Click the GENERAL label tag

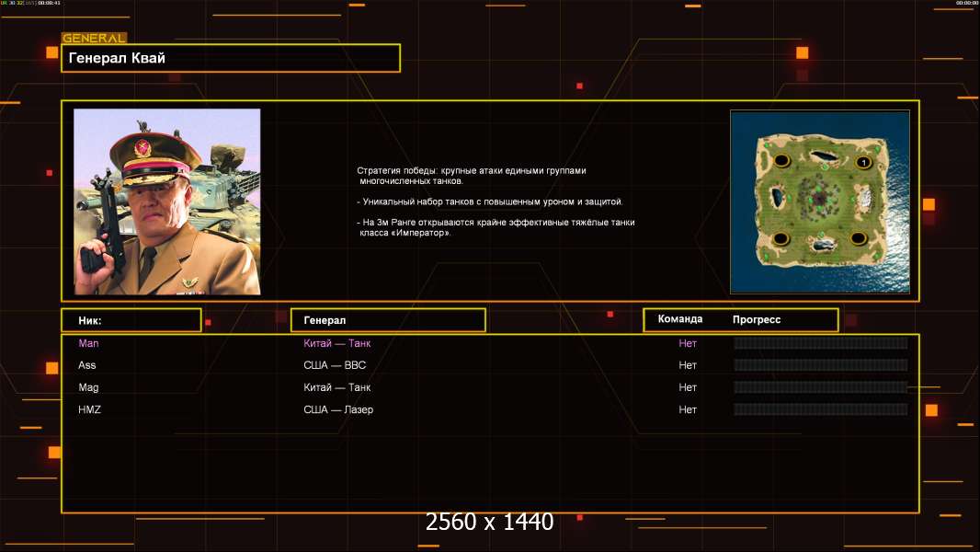click(x=94, y=39)
